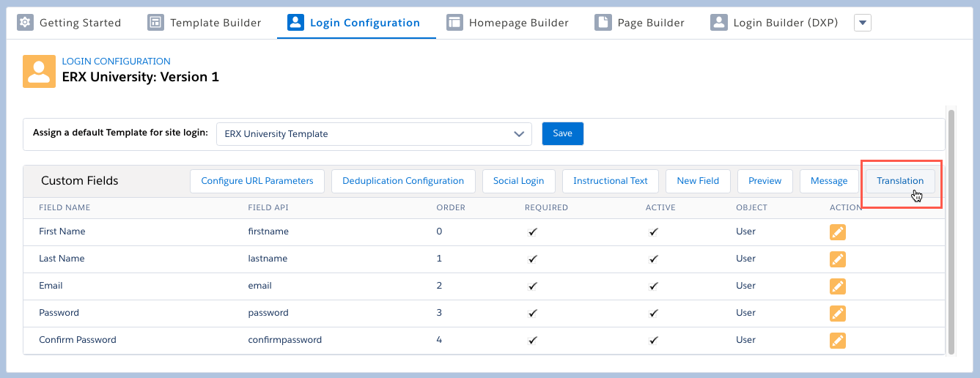Click the Translation button

900,181
